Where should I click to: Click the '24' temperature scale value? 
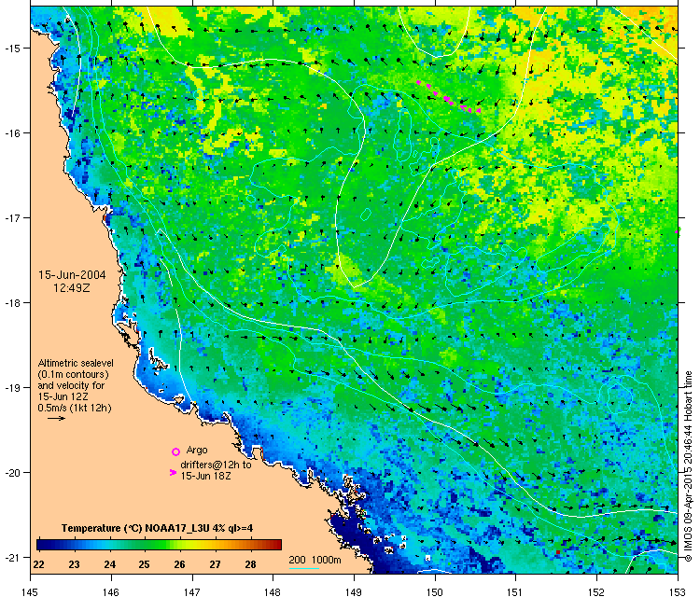pos(110,564)
